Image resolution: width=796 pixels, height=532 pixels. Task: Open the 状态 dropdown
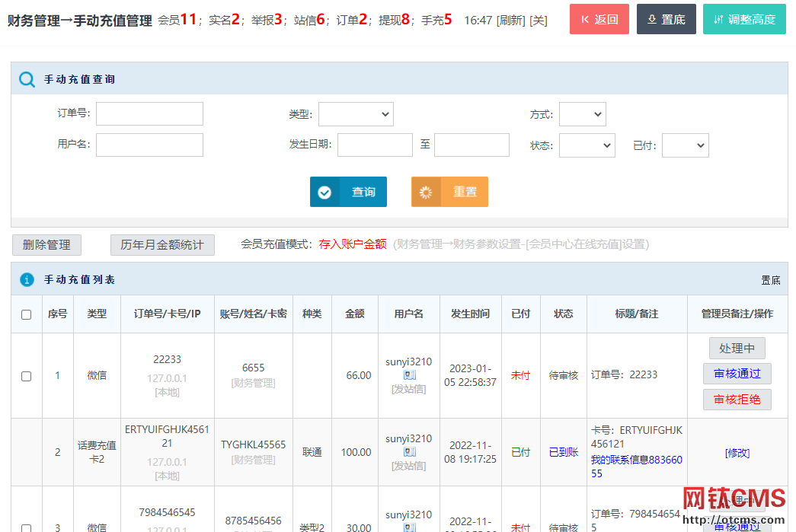[587, 145]
